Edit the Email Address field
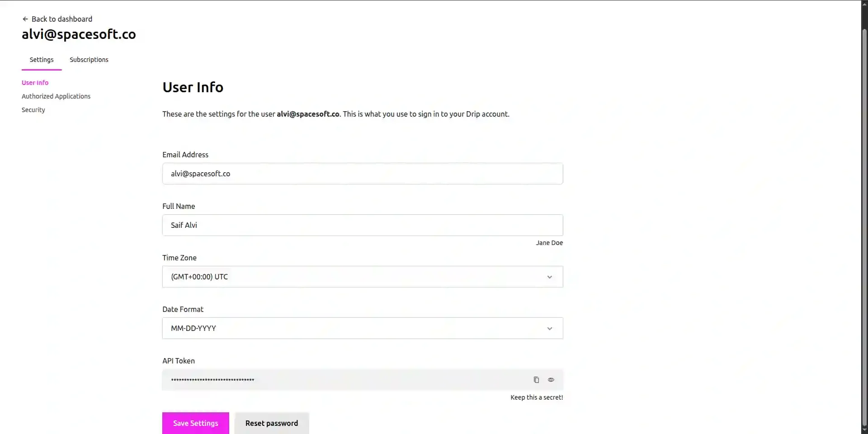 tap(363, 174)
